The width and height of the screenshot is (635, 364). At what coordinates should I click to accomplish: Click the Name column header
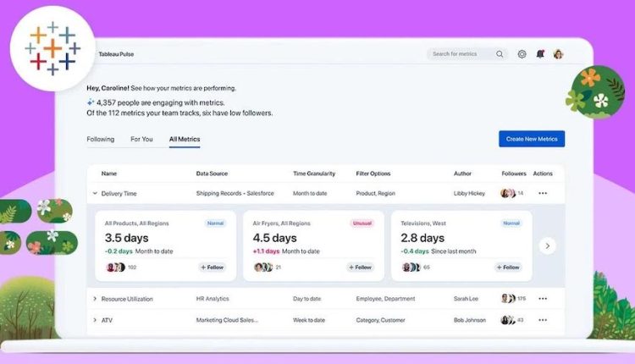(109, 174)
